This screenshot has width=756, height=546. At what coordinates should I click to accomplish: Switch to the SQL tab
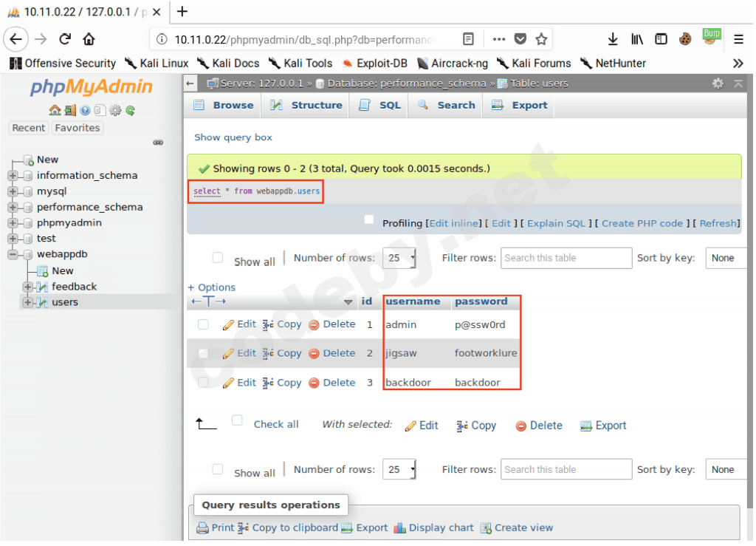tap(380, 106)
